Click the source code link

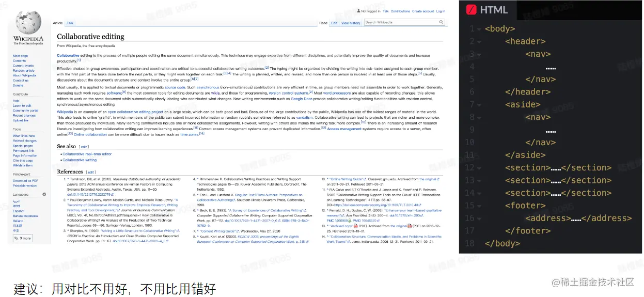[x=175, y=87]
